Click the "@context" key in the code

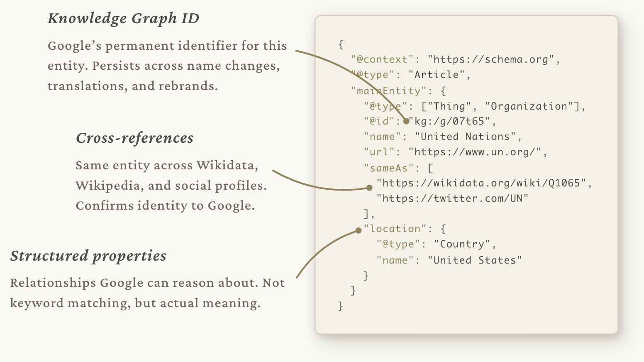point(383,59)
